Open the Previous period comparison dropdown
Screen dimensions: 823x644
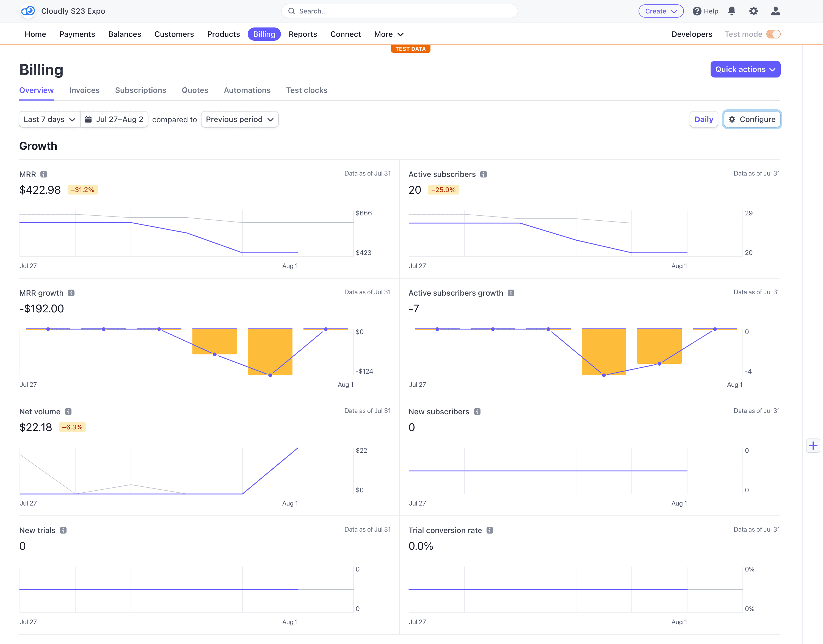(x=239, y=119)
